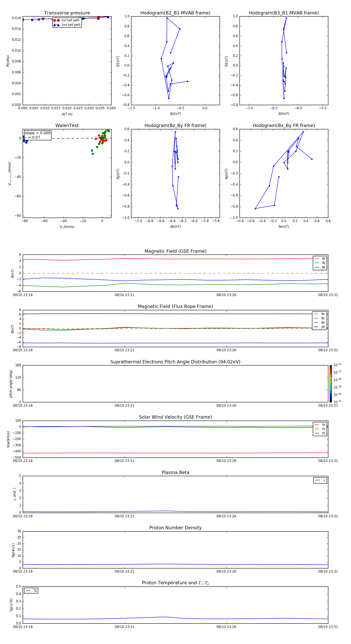Click the 'Transverse pressure' plot title
This screenshot has width=351, height=644.
coord(67,13)
